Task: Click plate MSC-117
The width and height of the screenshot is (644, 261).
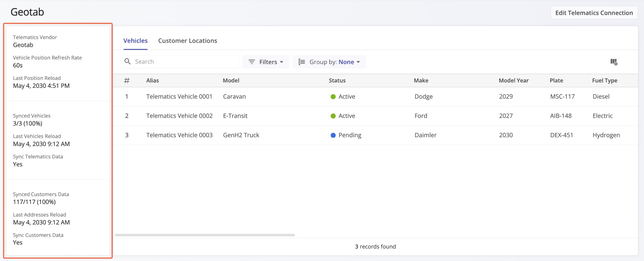Action: (x=562, y=97)
